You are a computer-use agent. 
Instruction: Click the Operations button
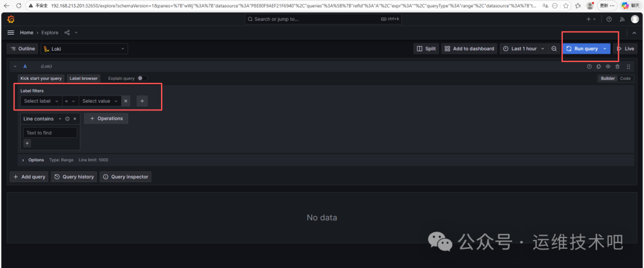tap(106, 118)
